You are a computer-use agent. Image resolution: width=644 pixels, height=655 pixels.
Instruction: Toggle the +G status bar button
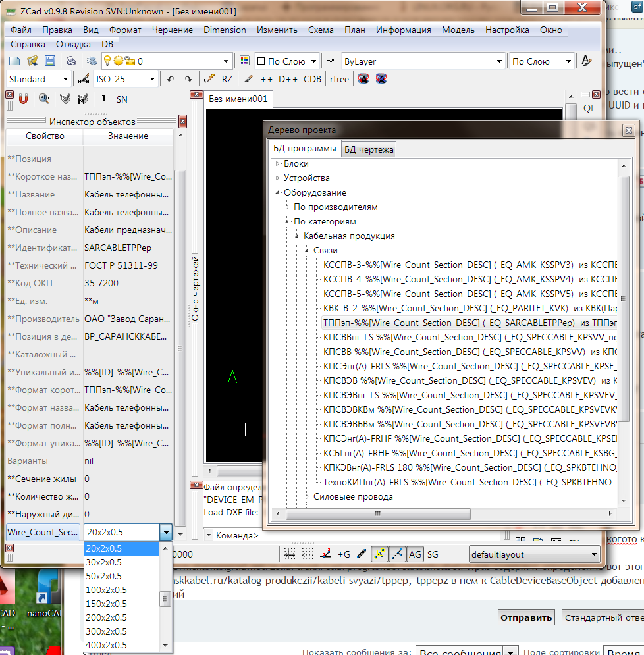tap(344, 554)
